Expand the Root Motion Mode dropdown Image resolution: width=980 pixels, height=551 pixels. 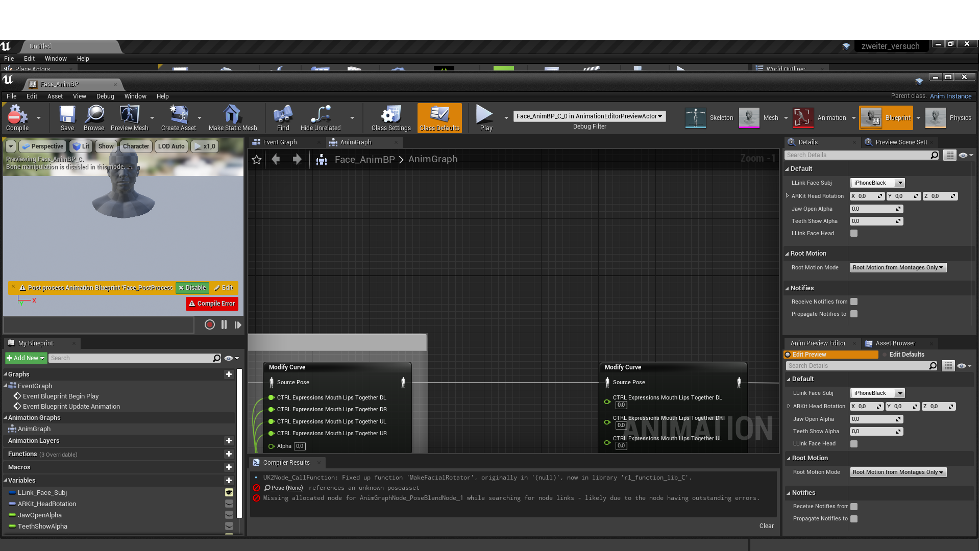tap(898, 267)
